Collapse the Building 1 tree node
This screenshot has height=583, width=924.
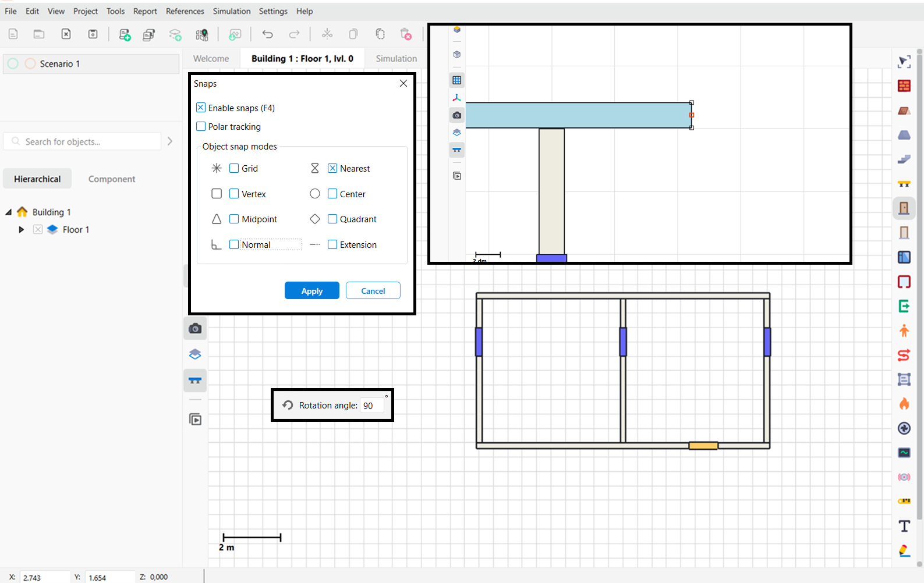pyautogui.click(x=9, y=212)
